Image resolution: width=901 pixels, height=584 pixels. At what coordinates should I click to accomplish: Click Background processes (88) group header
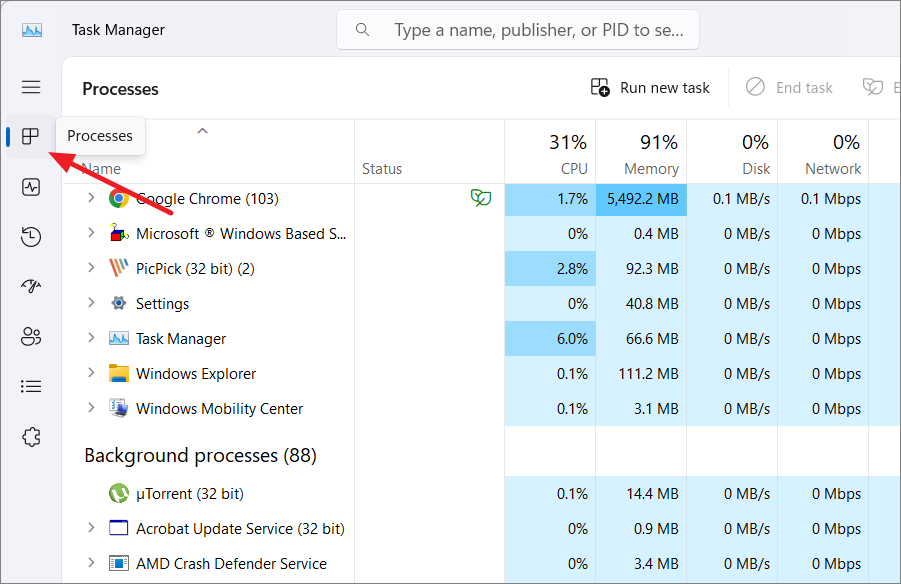(201, 455)
